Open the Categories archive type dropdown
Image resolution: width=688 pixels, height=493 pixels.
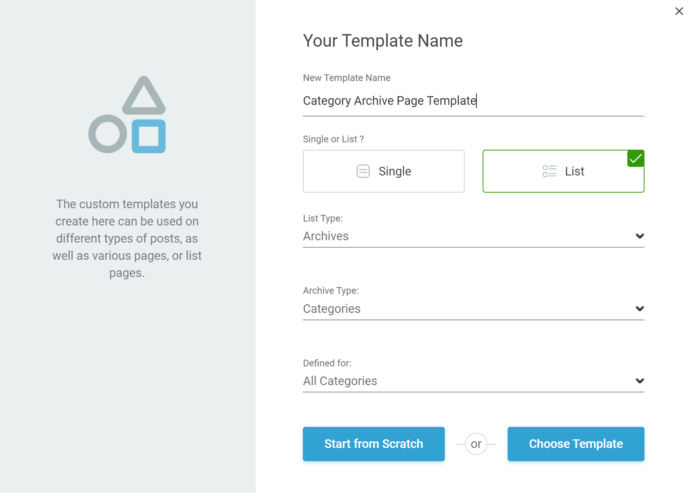click(473, 309)
